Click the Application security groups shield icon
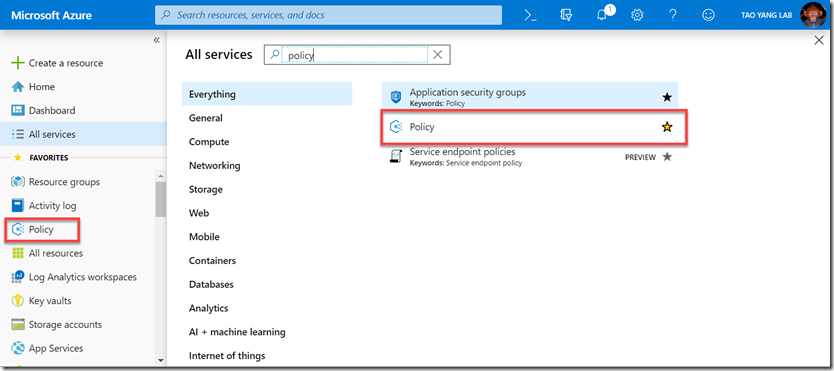 click(395, 97)
